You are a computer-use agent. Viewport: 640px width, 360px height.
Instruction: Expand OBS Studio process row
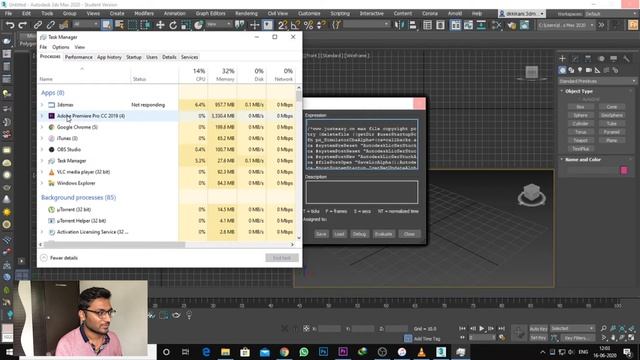(42, 150)
